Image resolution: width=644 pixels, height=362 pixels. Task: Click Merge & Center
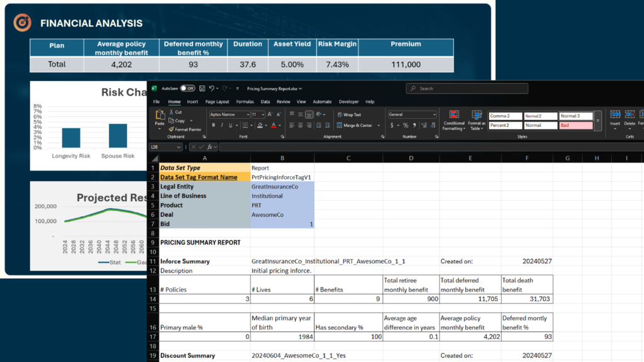(x=355, y=125)
